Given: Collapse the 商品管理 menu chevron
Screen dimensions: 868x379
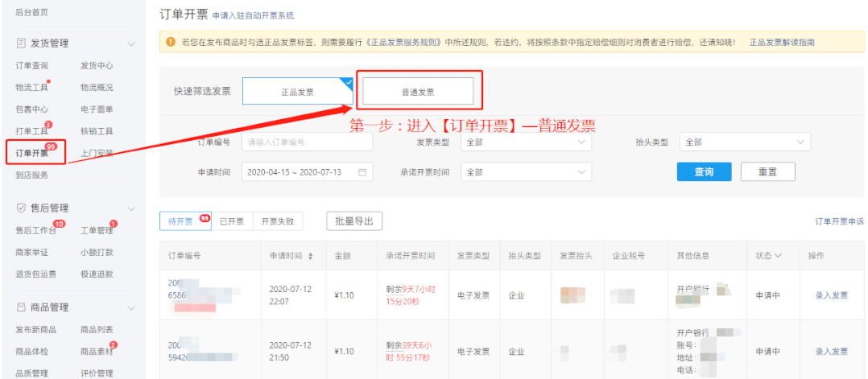Looking at the screenshot, I should 131,307.
